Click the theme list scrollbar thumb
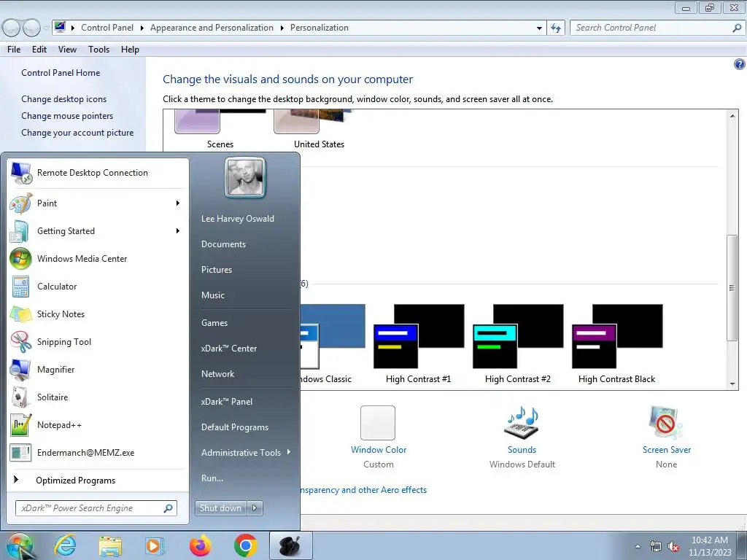 coord(732,287)
